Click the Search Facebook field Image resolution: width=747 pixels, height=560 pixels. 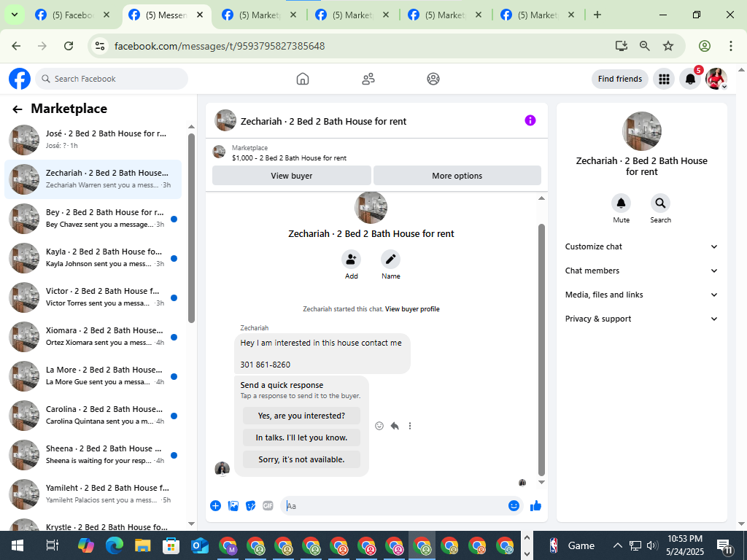[112, 79]
